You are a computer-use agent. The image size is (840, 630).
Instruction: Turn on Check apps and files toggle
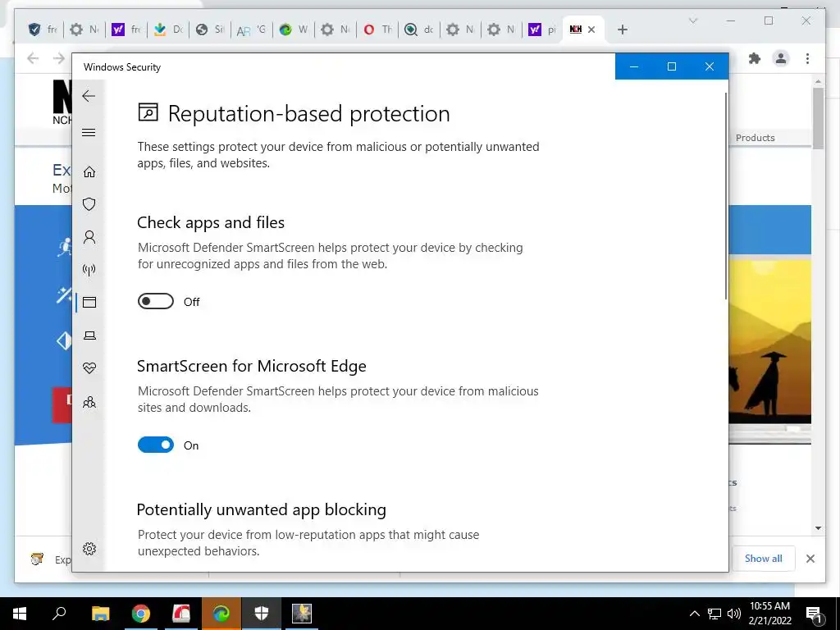[155, 302]
